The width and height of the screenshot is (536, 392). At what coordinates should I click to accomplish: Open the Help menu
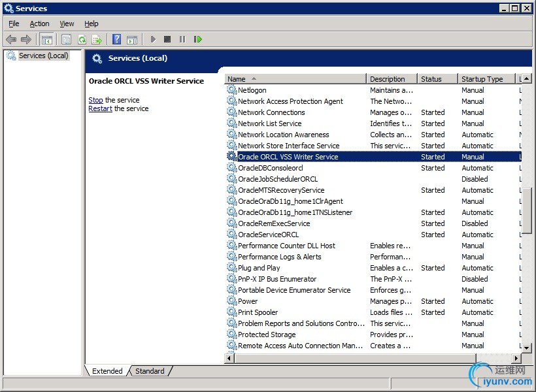pyautogui.click(x=92, y=24)
